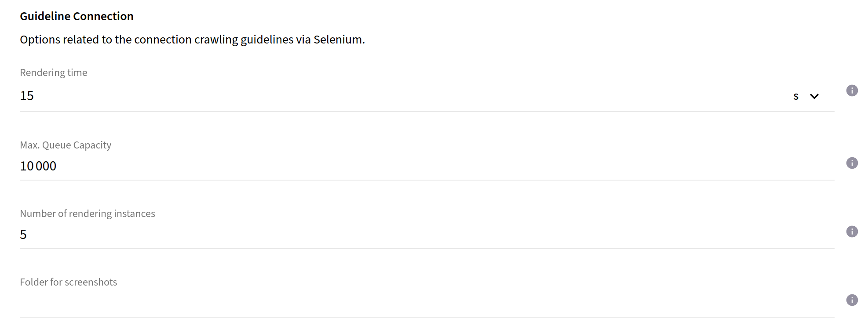Screen dimensions: 868x333
Task: Select the Folder for screenshots label
Action: [x=68, y=282]
